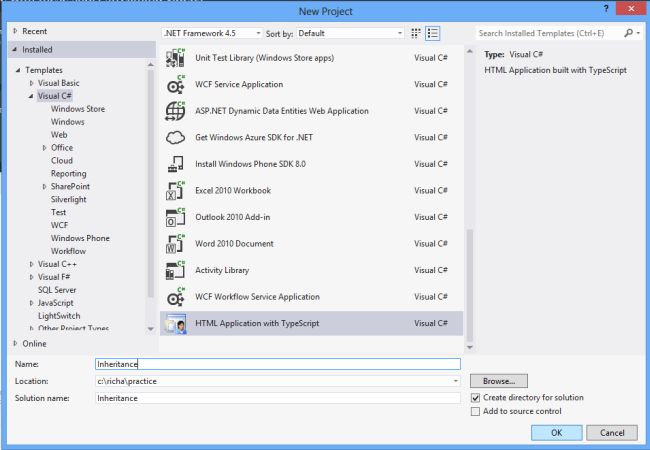Expand the Office tree node
This screenshot has width=650, height=450.
point(44,148)
